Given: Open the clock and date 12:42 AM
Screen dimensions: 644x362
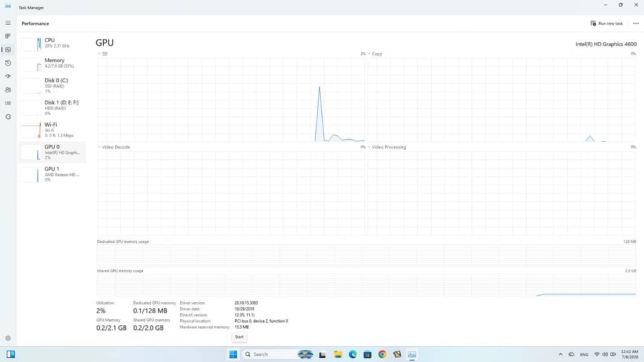Looking at the screenshot, I should [630, 354].
